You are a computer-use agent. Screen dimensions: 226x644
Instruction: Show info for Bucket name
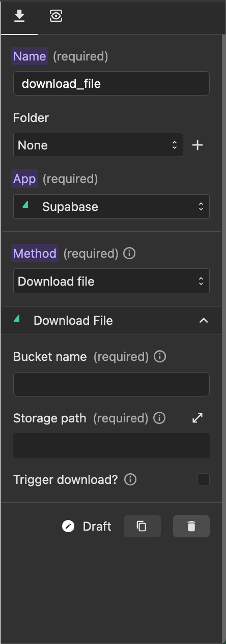[x=160, y=357]
